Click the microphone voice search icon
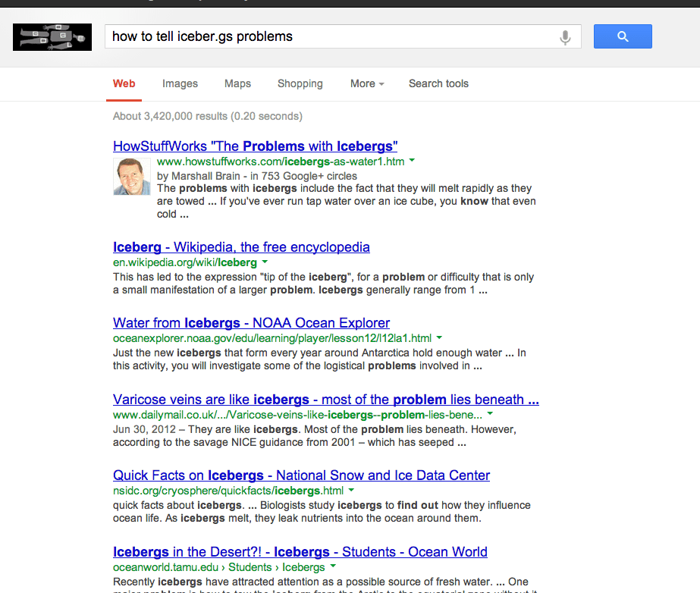Viewport: 700px width, 593px height. (x=564, y=37)
